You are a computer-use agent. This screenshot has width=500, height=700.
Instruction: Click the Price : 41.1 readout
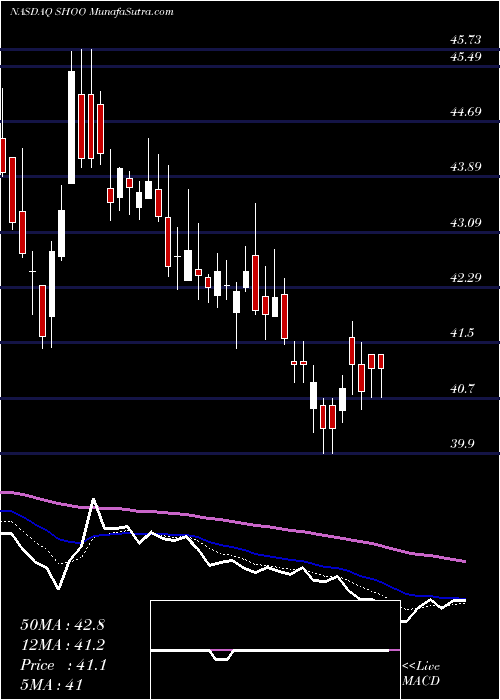(x=62, y=665)
